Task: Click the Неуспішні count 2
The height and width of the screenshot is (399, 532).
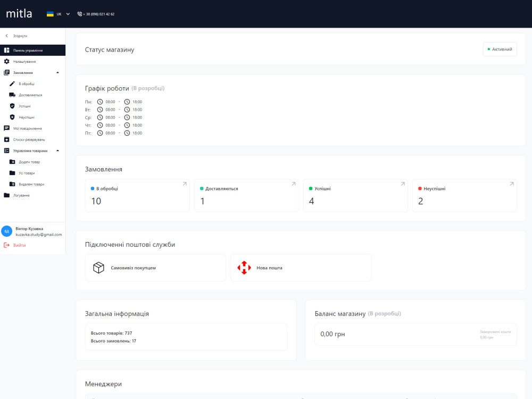Action: click(x=421, y=201)
